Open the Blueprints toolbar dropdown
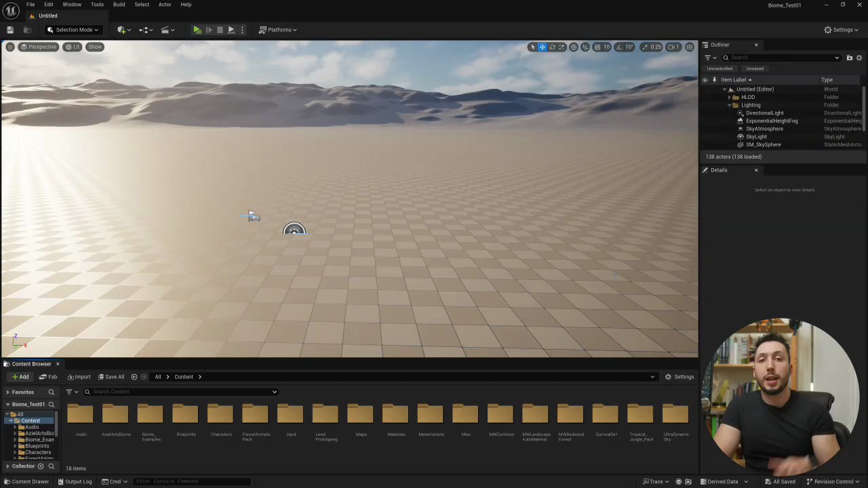The height and width of the screenshot is (488, 868). pos(145,30)
